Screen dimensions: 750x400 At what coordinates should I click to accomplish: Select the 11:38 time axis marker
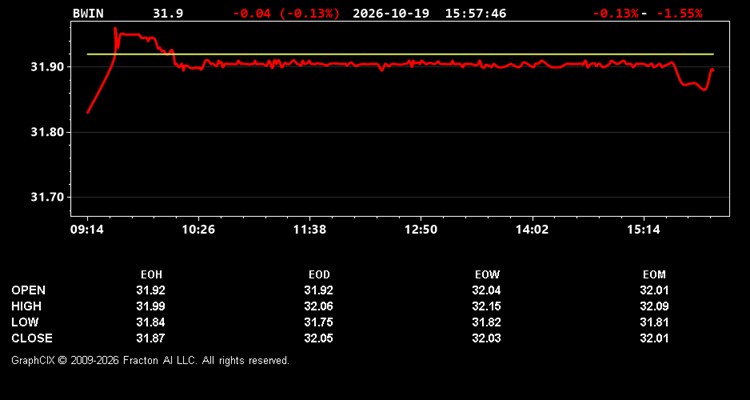(x=310, y=230)
